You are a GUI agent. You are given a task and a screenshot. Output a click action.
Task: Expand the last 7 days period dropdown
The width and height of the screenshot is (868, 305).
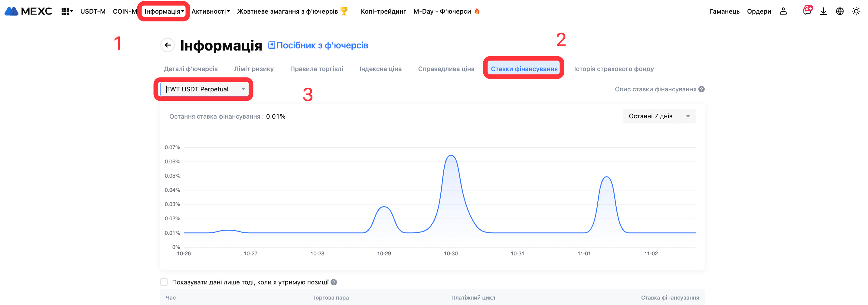tap(659, 116)
